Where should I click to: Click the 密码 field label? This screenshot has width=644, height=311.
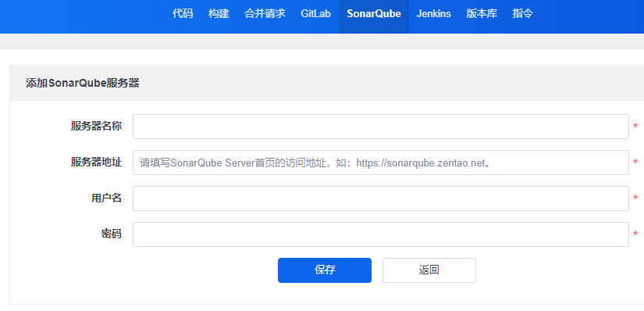pos(112,234)
